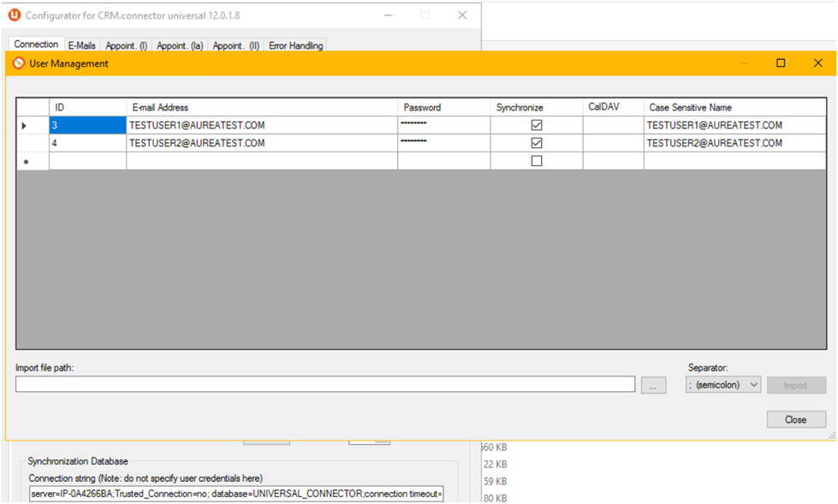The height and width of the screenshot is (504, 838).
Task: Click the Import file path field
Action: (x=325, y=384)
